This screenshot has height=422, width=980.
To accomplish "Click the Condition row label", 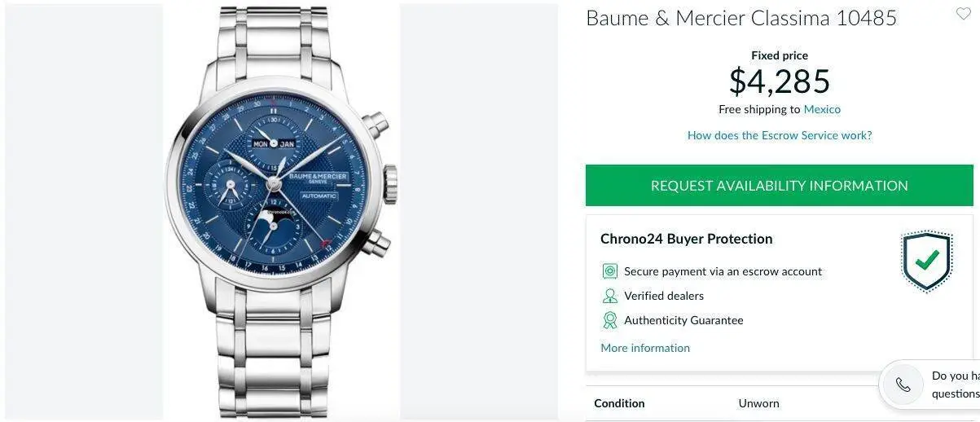I will [x=619, y=403].
